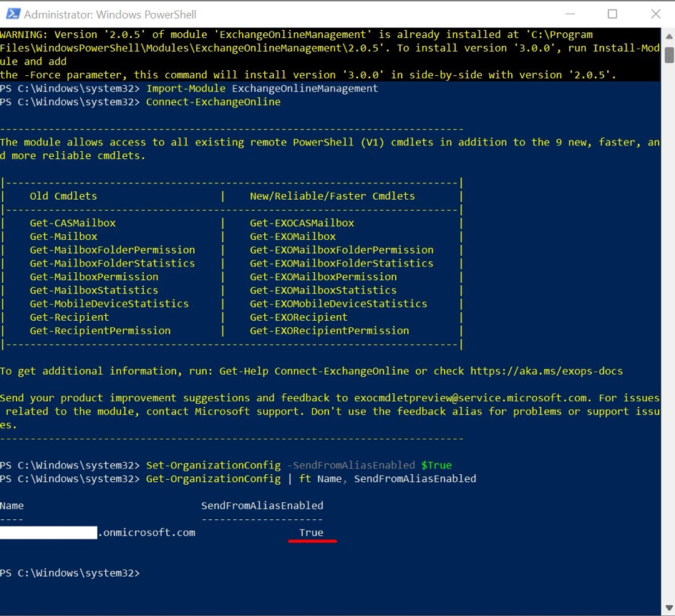Click the last empty PS prompt line

[x=70, y=573]
